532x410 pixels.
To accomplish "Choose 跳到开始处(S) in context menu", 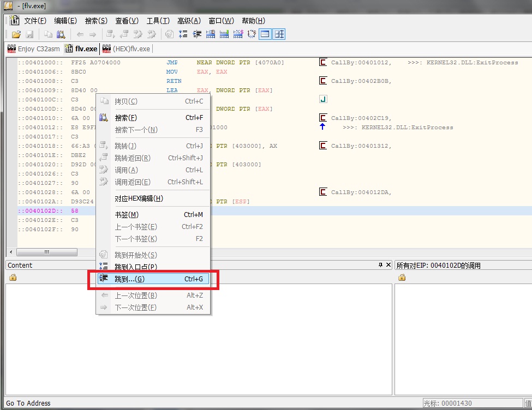I will pos(154,255).
